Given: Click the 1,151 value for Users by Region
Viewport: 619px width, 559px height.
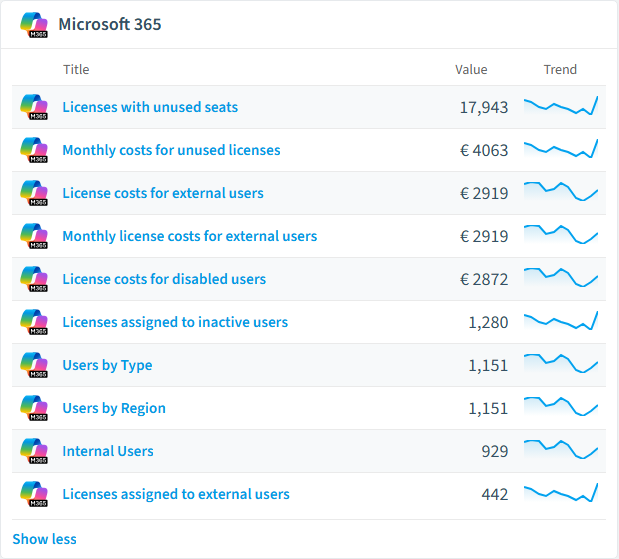Looking at the screenshot, I should point(488,409).
